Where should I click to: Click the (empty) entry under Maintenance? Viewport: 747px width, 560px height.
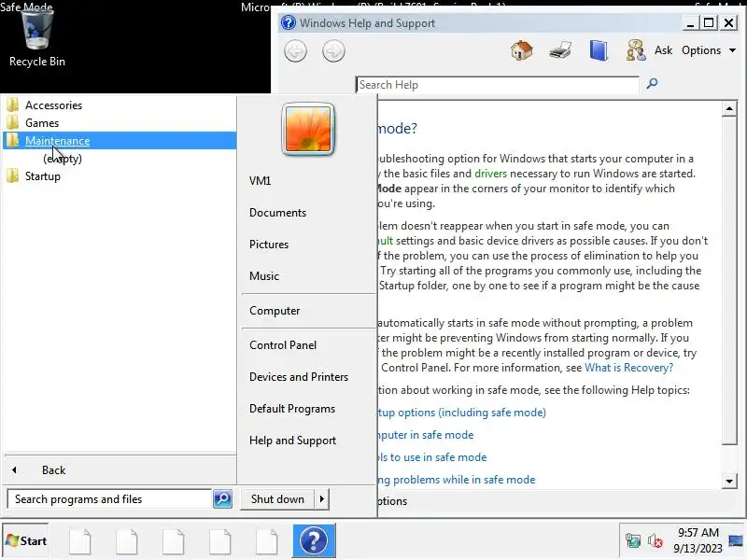click(63, 159)
